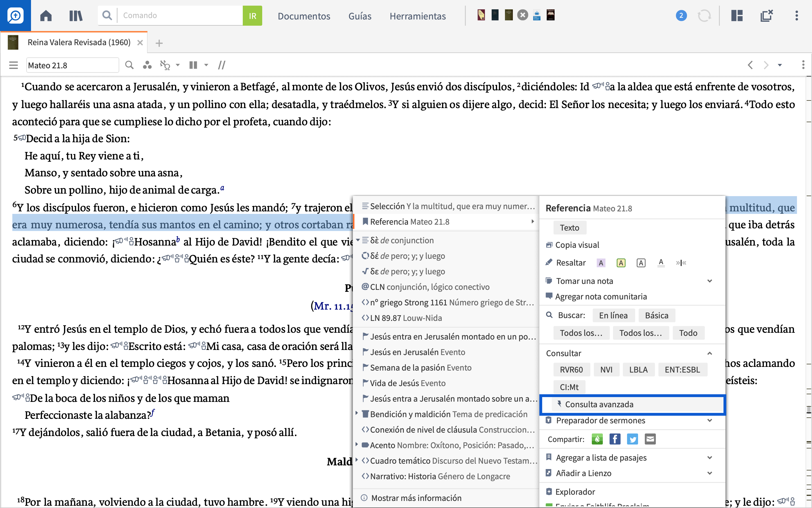
Task: Click the parallel resources slashes icon
Action: (221, 65)
